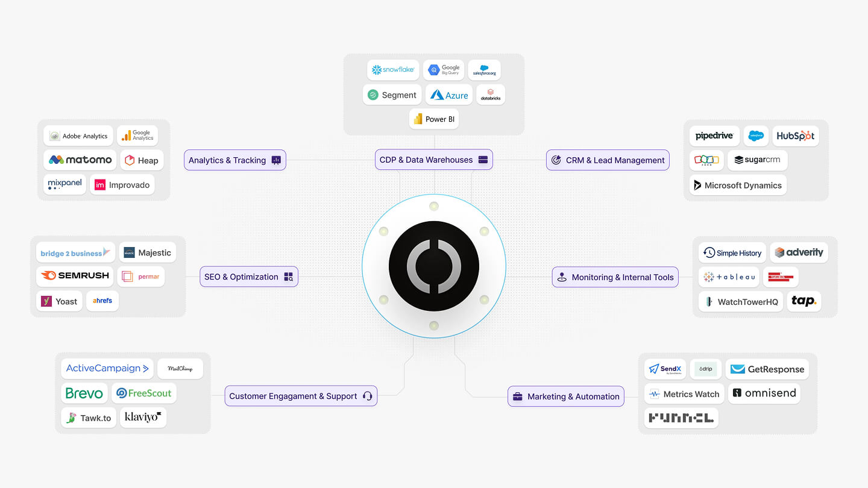This screenshot has width=868, height=488.
Task: Open CRM & Lead Management label
Action: point(608,160)
